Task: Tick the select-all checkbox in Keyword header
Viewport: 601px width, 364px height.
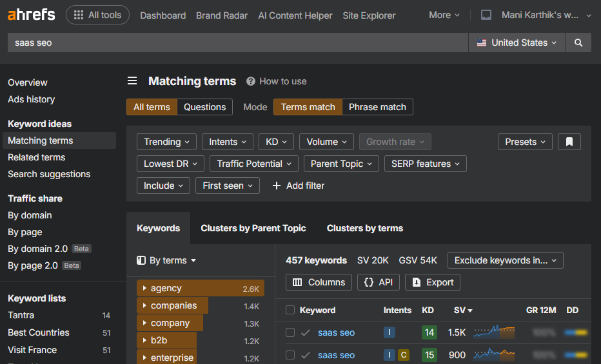Action: (290, 310)
